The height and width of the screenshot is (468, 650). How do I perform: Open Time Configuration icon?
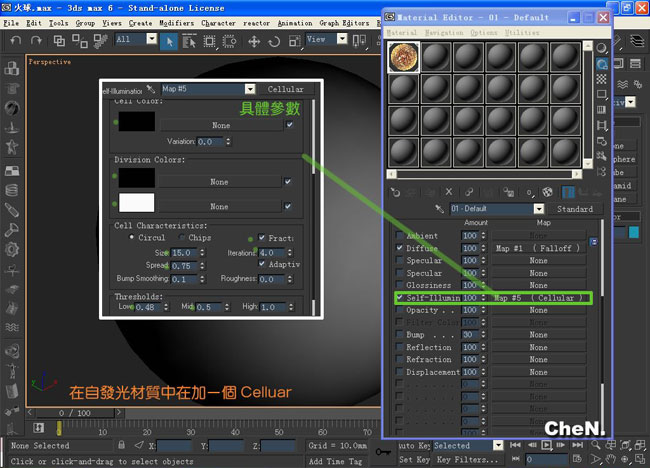pyautogui.click(x=577, y=459)
